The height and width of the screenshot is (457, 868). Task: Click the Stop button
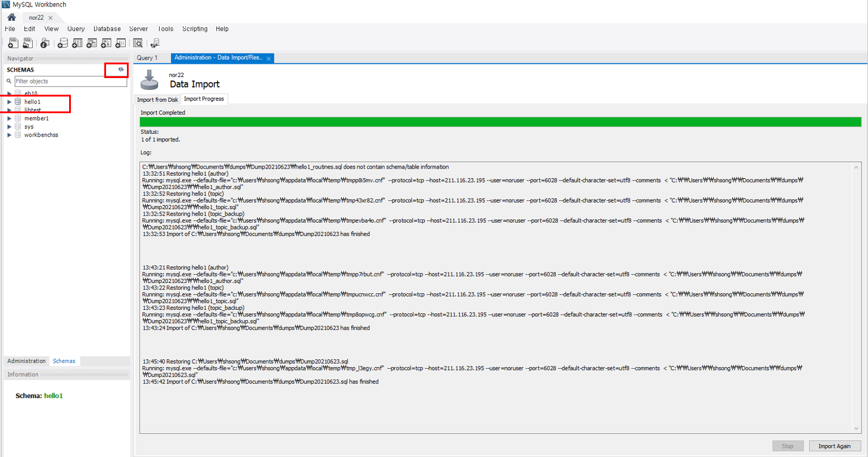(788, 446)
